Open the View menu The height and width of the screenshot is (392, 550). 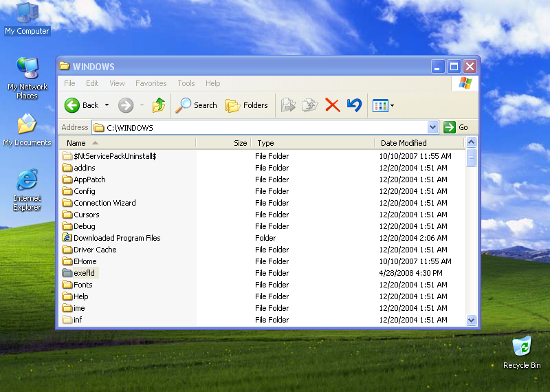(117, 83)
